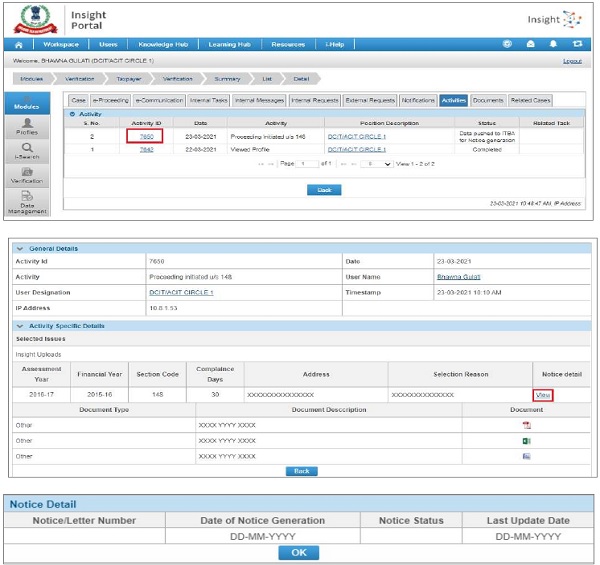Select the 2015-16 financial year cell
Screen dimensions: 600x565
pos(99,395)
